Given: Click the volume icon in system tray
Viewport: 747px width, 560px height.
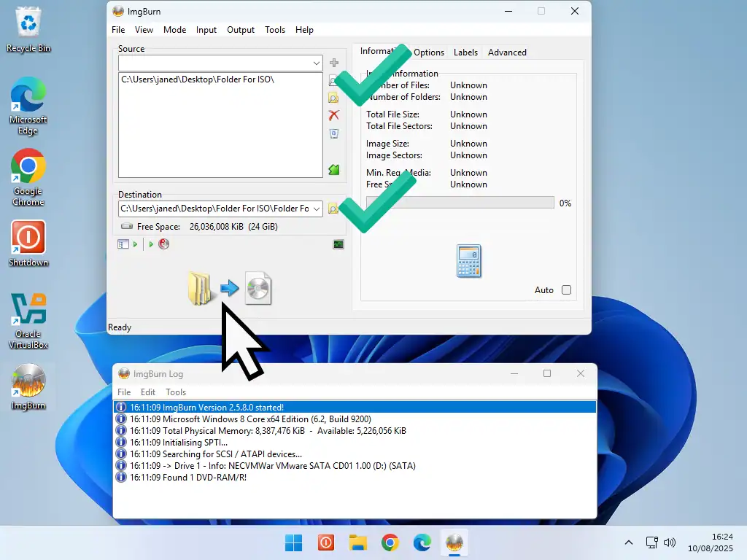Looking at the screenshot, I should [670, 542].
